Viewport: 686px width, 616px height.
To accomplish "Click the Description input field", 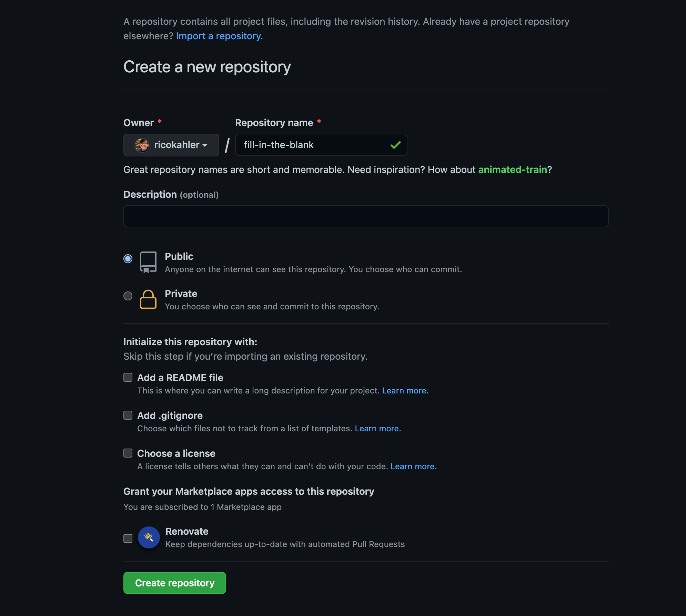I will [365, 216].
